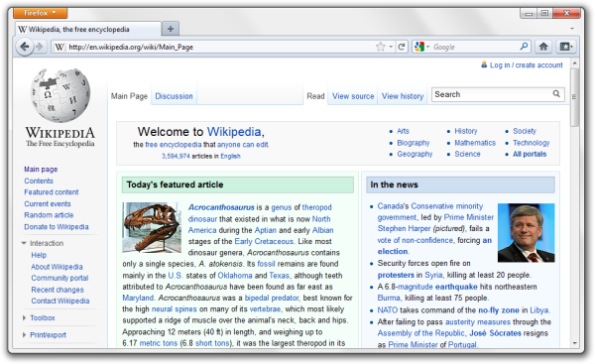Click the user icon beside Log in
Viewport: 595px width, 364px height.
pyautogui.click(x=484, y=64)
